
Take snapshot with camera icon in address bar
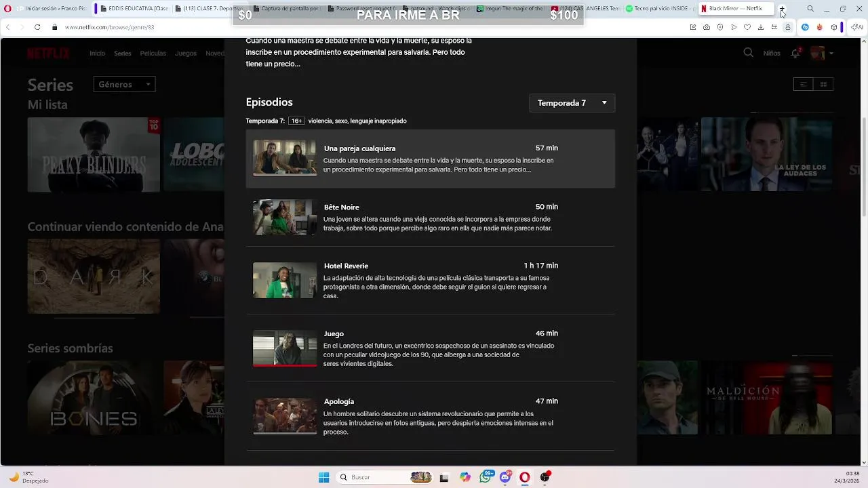click(x=707, y=27)
